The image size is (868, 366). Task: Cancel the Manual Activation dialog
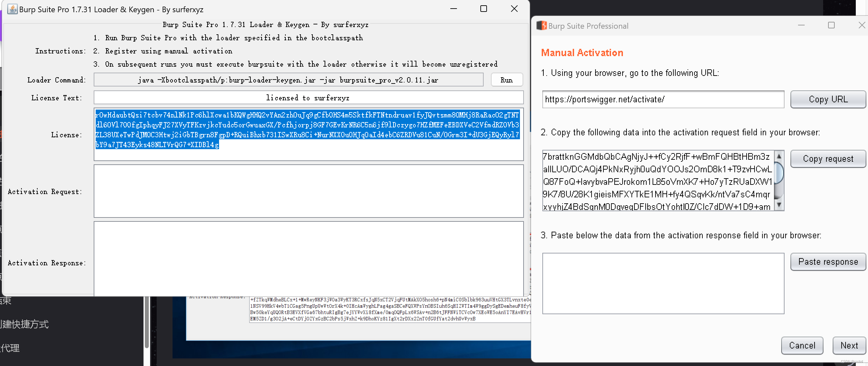tap(802, 346)
